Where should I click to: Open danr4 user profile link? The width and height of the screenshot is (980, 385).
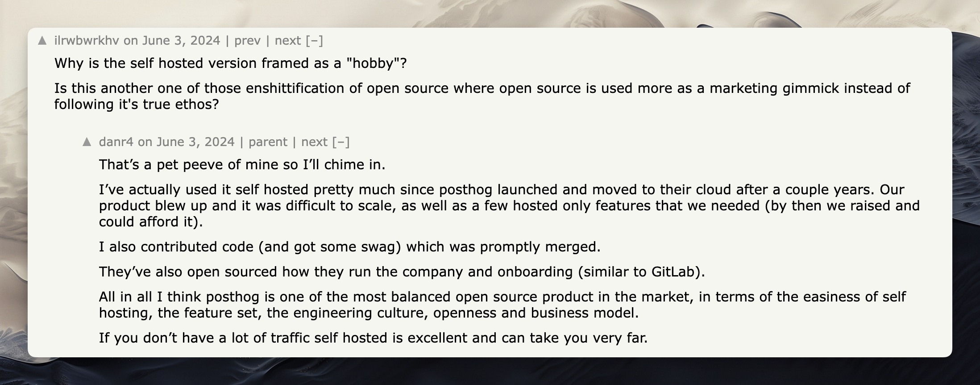point(116,142)
